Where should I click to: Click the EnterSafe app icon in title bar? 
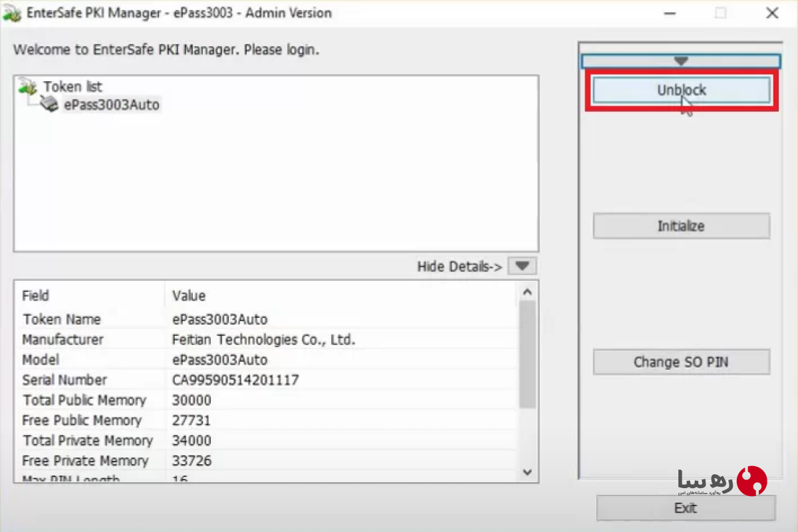click(11, 14)
